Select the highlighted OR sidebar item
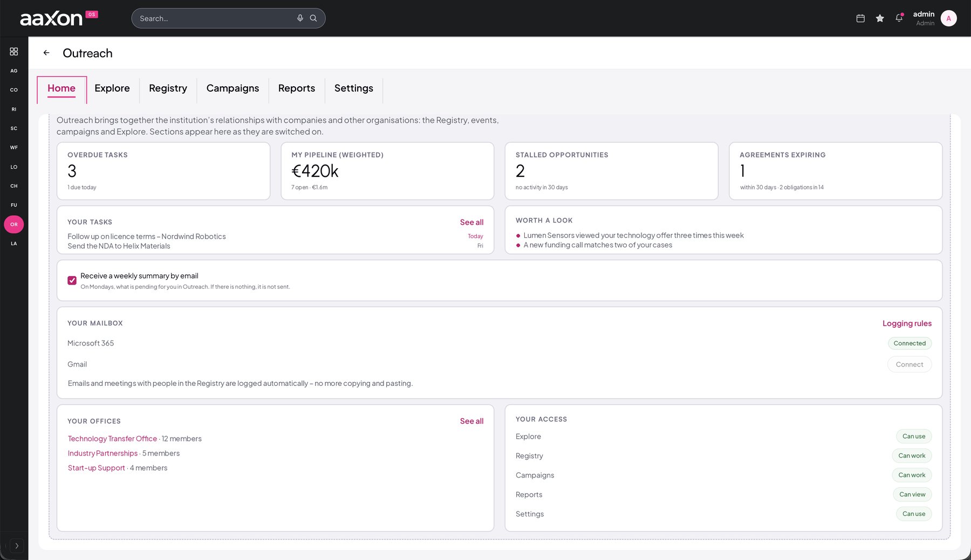Viewport: 971px width, 560px height. [x=14, y=224]
